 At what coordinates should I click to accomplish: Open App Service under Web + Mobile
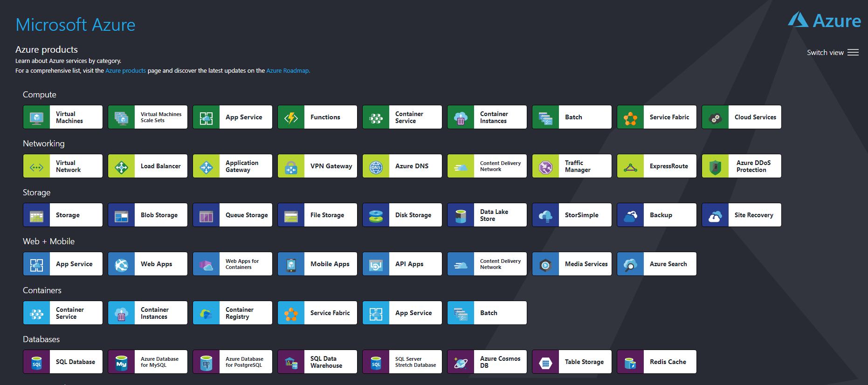click(x=63, y=264)
